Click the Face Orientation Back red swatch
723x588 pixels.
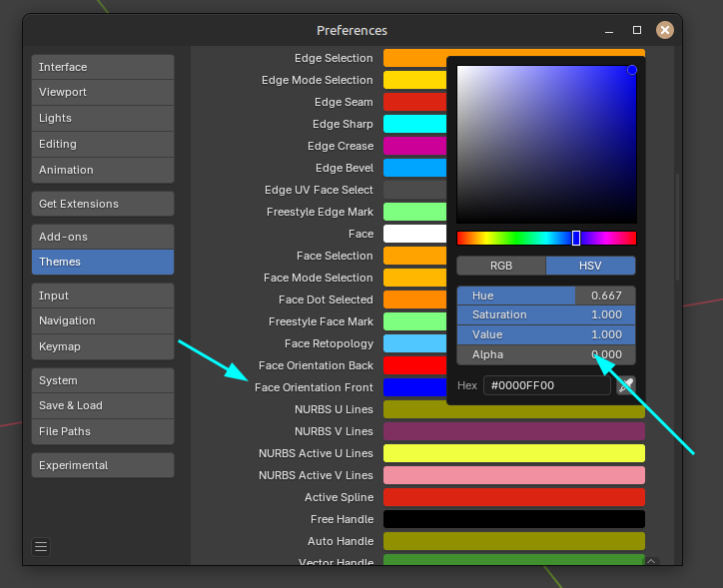pyautogui.click(x=414, y=365)
